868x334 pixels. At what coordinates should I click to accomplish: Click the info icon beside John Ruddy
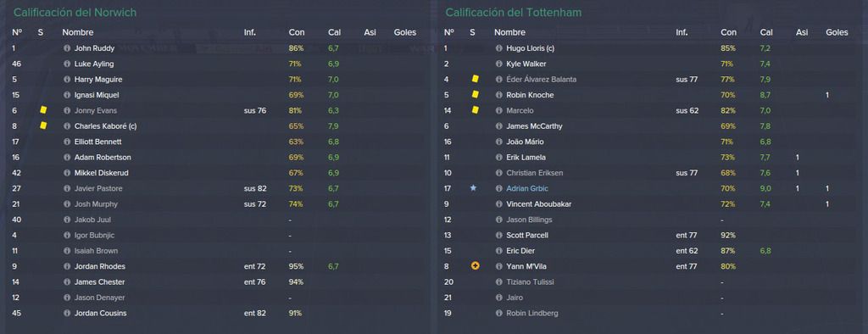(x=67, y=48)
